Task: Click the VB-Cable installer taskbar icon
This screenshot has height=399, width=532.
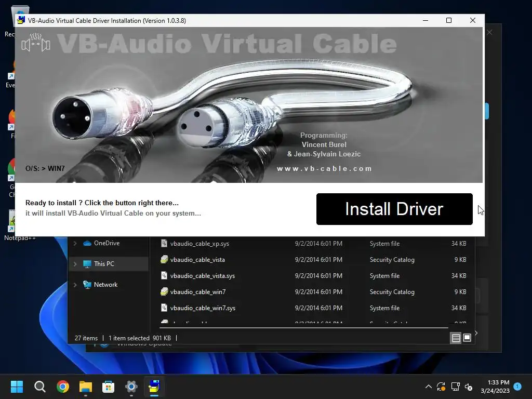Action: pos(154,387)
